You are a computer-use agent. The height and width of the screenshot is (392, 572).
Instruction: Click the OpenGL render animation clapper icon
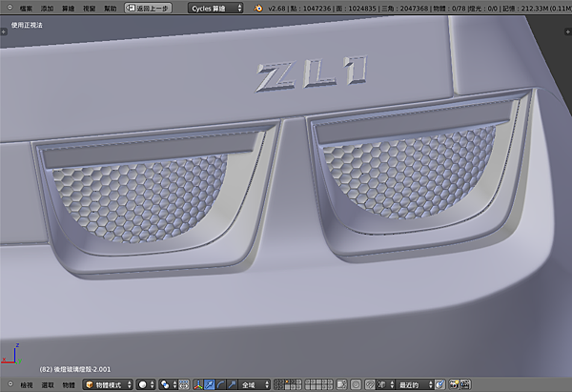(x=466, y=384)
